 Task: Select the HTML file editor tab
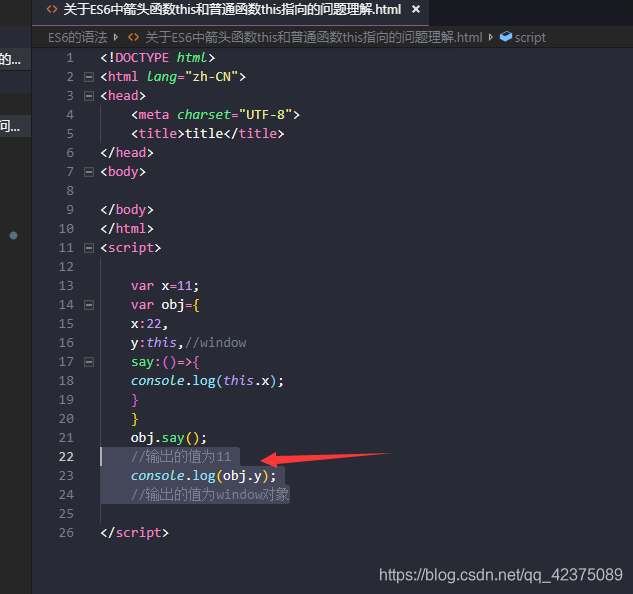coord(231,12)
